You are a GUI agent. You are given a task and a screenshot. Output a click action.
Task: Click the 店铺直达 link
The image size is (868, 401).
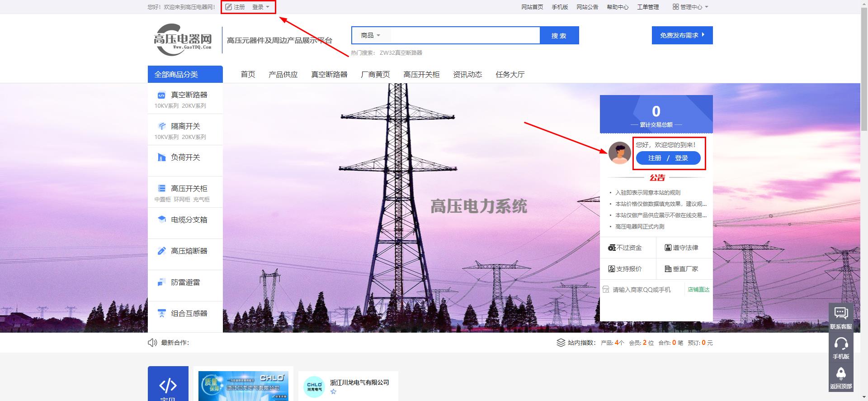click(698, 290)
